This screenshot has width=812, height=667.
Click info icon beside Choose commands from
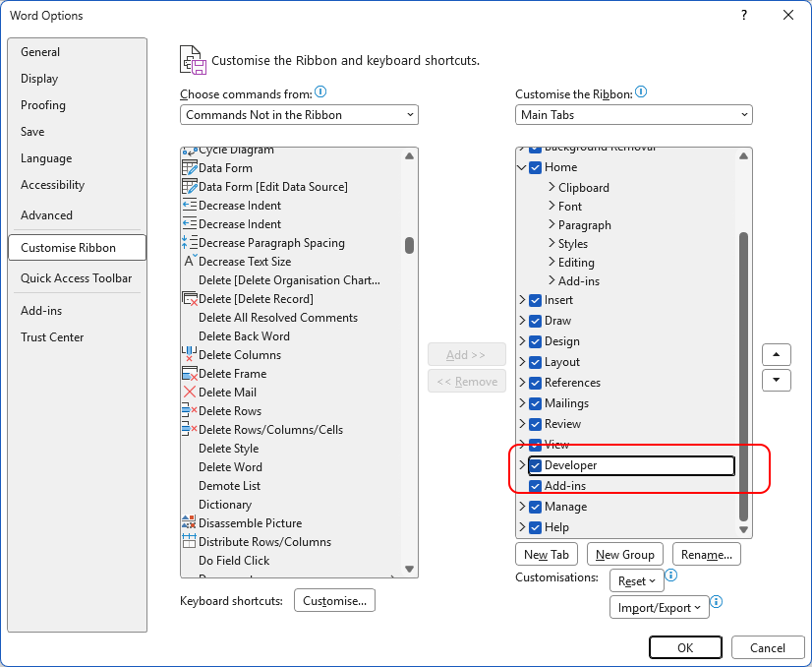coord(320,92)
